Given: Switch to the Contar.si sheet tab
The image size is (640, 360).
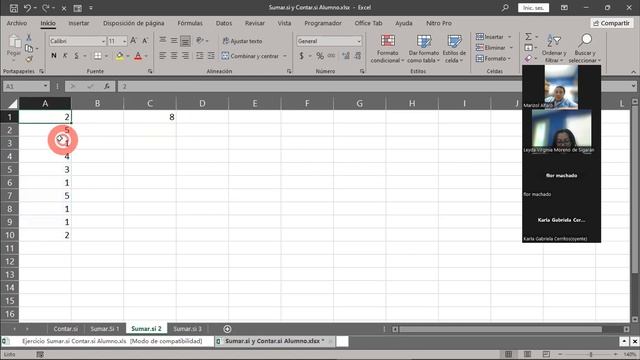Looking at the screenshot, I should 65,329.
